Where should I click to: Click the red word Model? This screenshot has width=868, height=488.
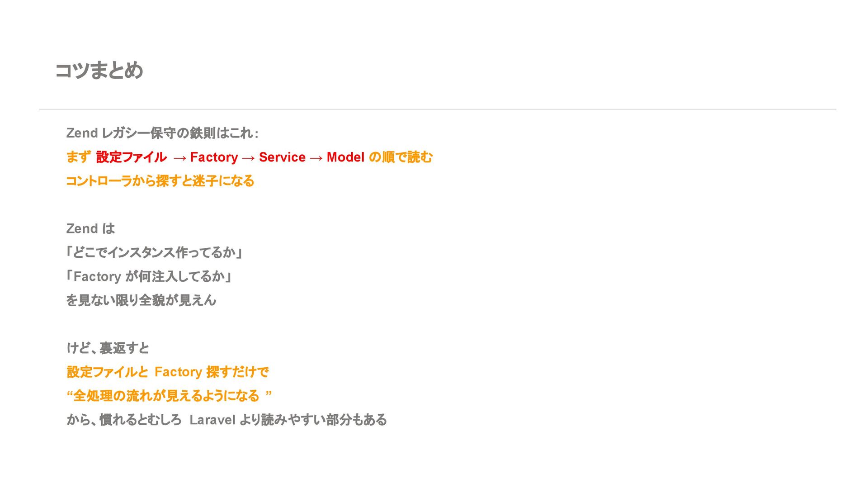click(345, 157)
